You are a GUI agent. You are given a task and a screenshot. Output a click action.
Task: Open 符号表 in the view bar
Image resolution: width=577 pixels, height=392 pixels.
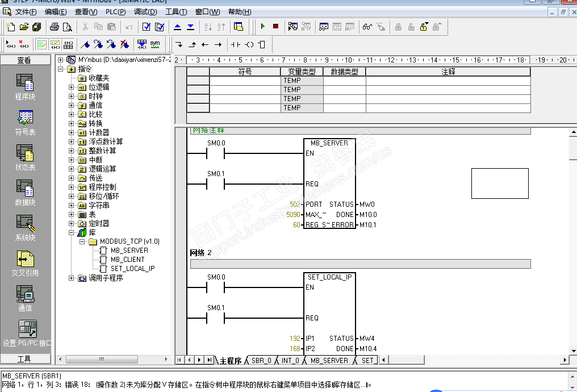25,123
